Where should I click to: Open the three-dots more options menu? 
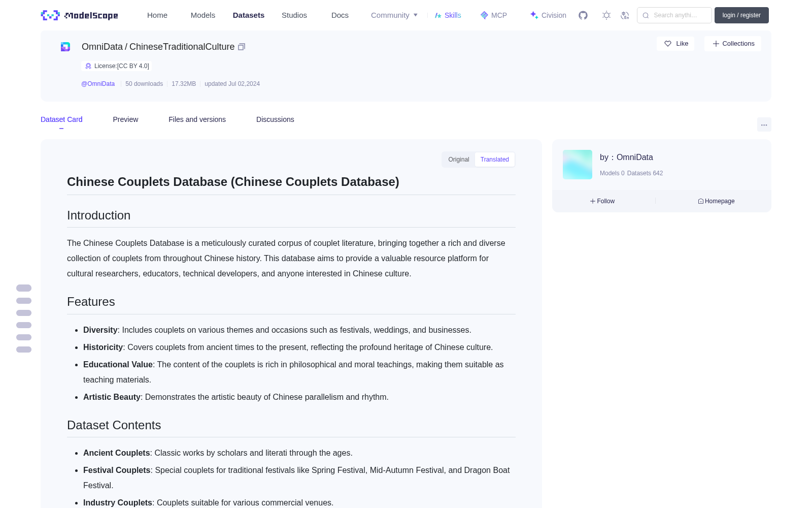click(x=764, y=124)
